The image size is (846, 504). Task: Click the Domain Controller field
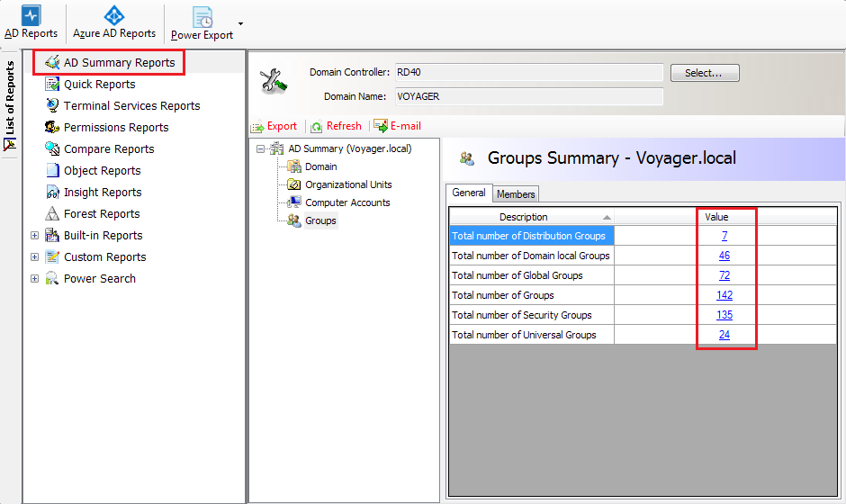[x=529, y=72]
